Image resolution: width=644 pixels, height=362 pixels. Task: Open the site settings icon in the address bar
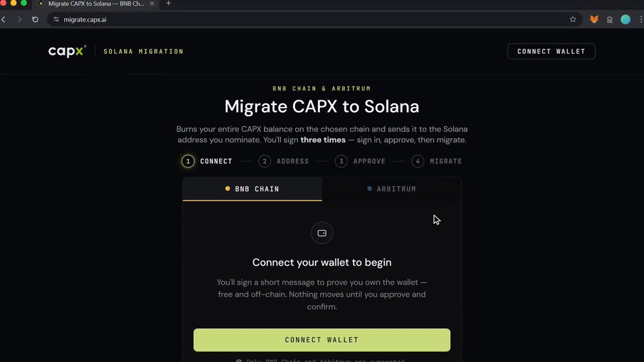(56, 19)
